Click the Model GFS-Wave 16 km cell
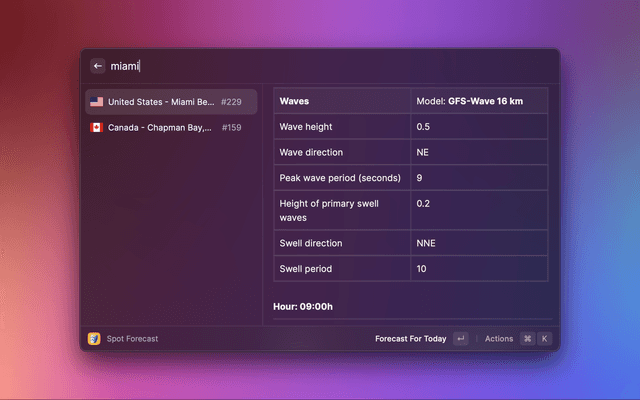This screenshot has height=400, width=640. click(478, 101)
